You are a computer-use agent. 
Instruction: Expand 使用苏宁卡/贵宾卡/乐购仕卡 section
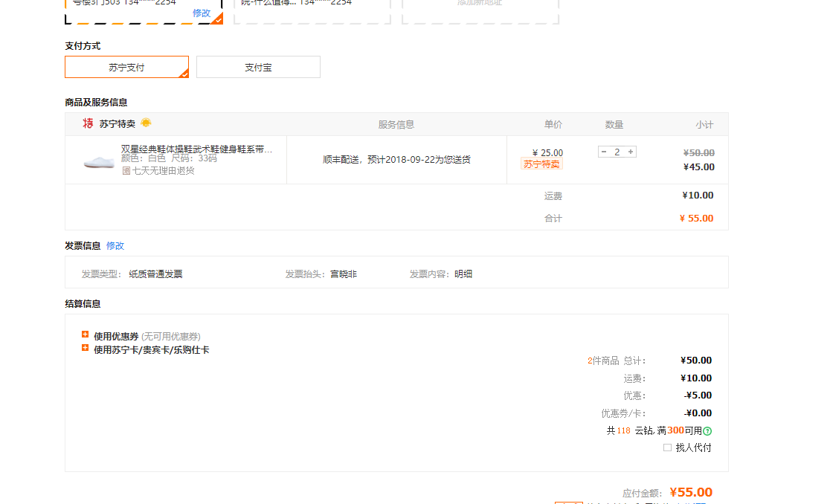click(x=86, y=348)
